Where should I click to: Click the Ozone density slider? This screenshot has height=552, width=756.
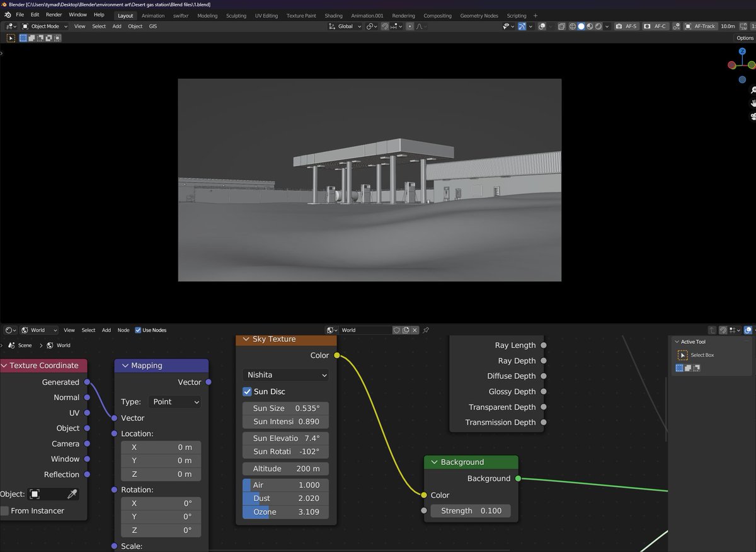286,512
